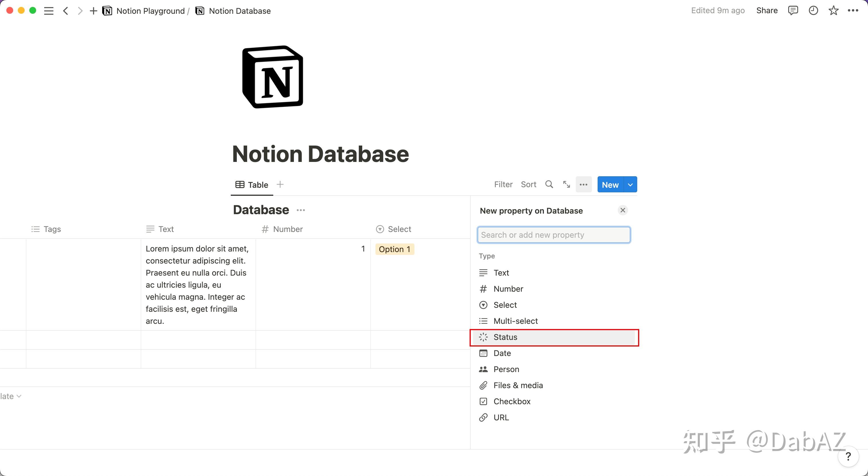Navigate to Notion Playground breadcrumb

pos(150,10)
